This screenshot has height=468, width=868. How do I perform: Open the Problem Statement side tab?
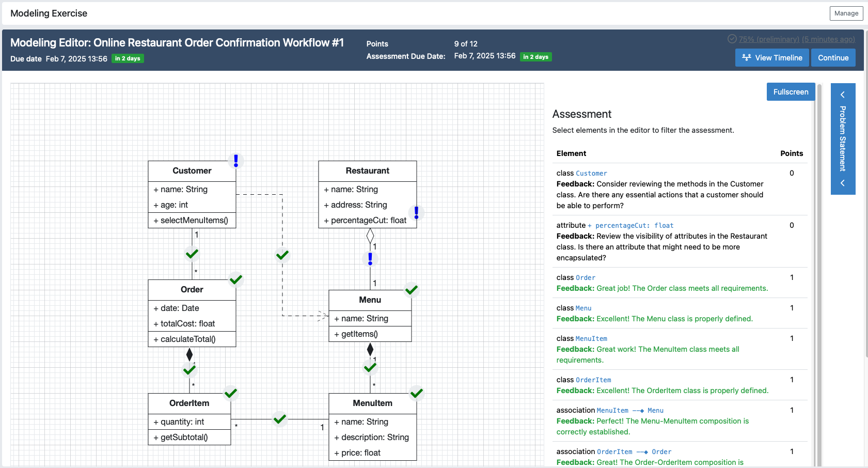[843, 138]
